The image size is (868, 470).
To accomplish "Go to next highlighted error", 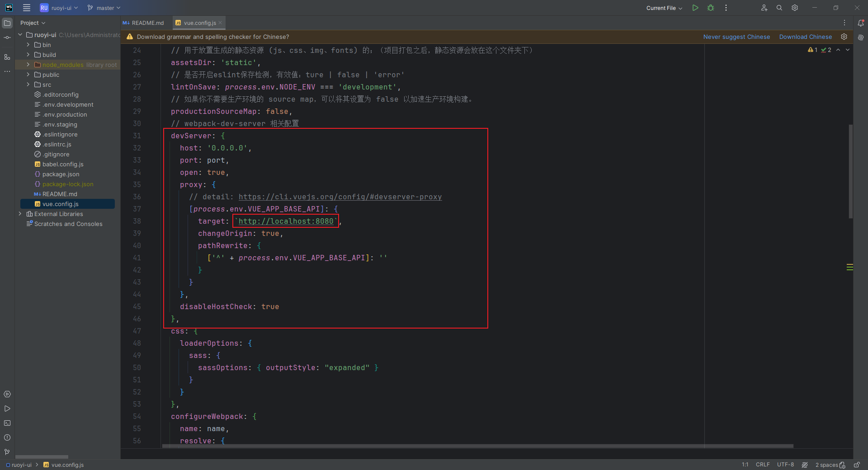I will pos(848,50).
